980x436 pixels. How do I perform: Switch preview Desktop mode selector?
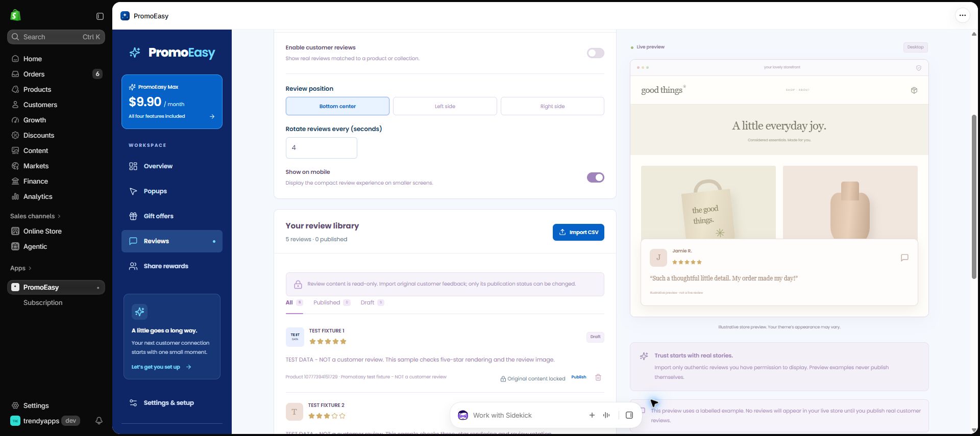pos(915,47)
